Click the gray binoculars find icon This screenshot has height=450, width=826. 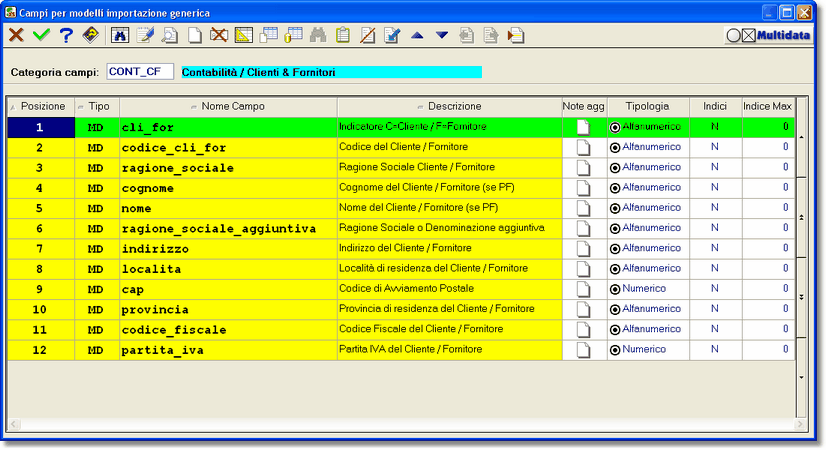coord(318,35)
